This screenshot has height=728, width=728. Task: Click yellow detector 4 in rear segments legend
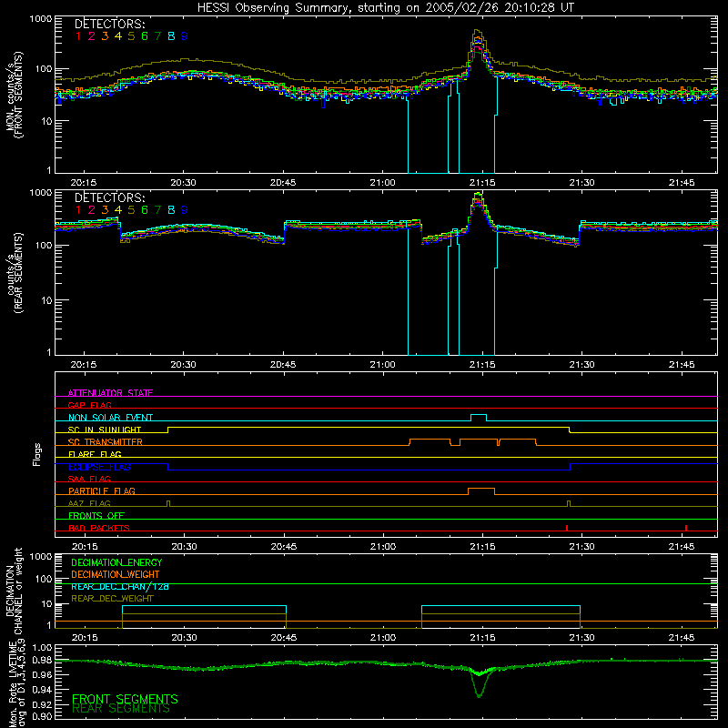(118, 210)
